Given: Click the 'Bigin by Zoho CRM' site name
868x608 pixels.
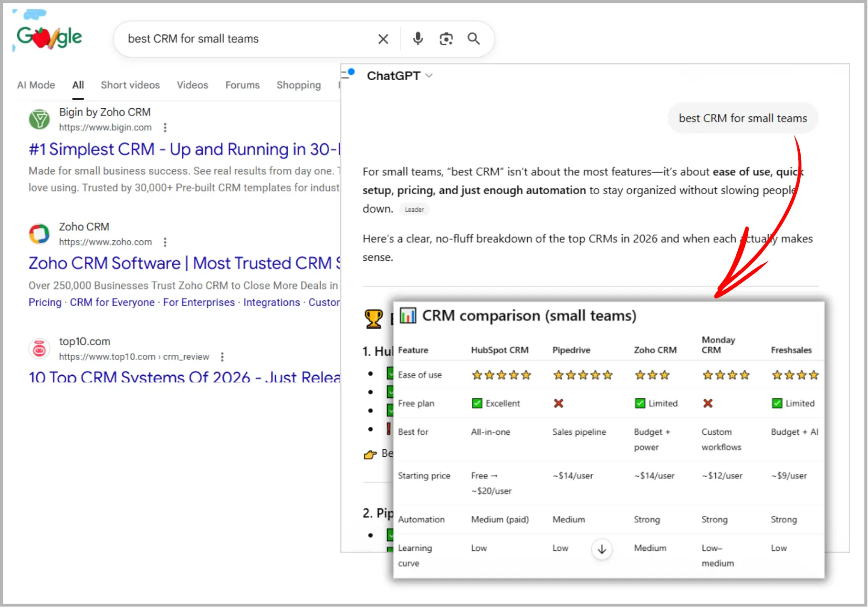Looking at the screenshot, I should pyautogui.click(x=105, y=112).
